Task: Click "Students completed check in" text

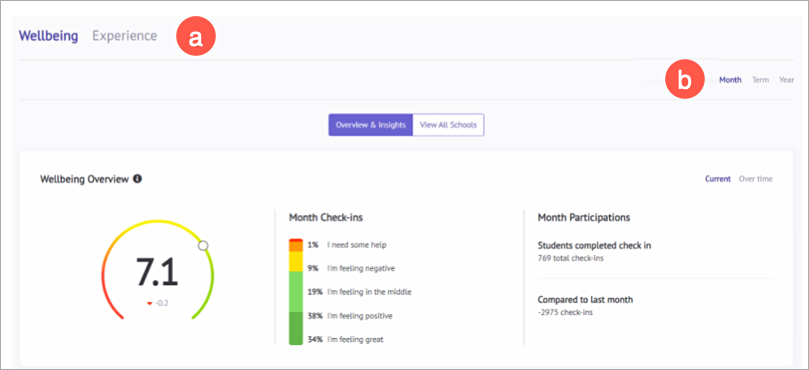Action: pyautogui.click(x=594, y=246)
